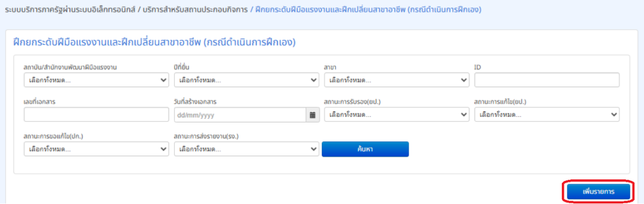Click the เพิ่มรายการ button
The height and width of the screenshot is (204, 644).
(x=599, y=192)
